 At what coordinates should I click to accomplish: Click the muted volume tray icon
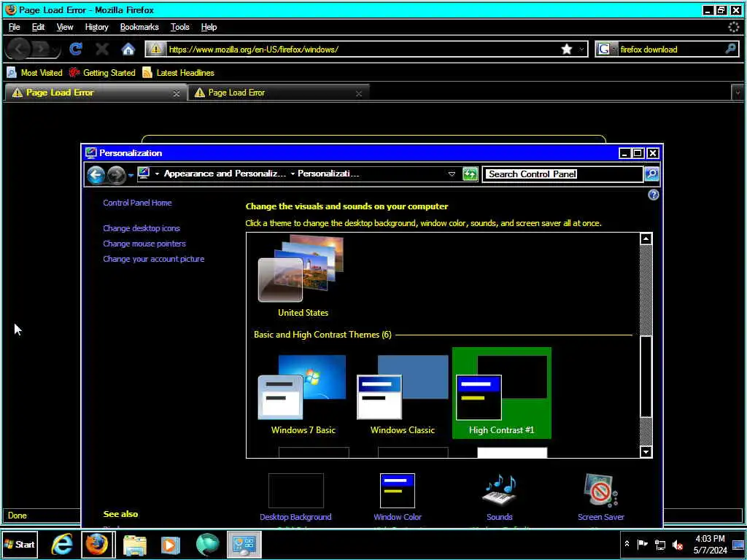pyautogui.click(x=678, y=545)
